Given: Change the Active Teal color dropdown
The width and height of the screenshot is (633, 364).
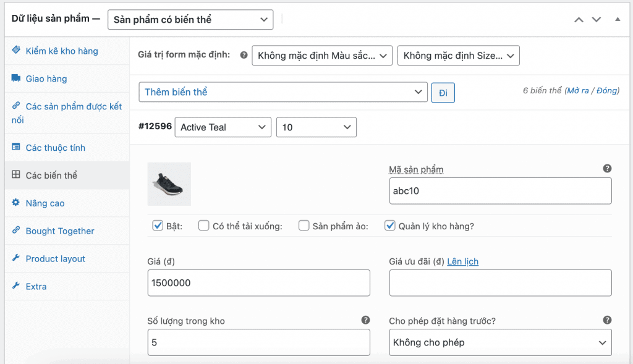Looking at the screenshot, I should click(x=223, y=127).
